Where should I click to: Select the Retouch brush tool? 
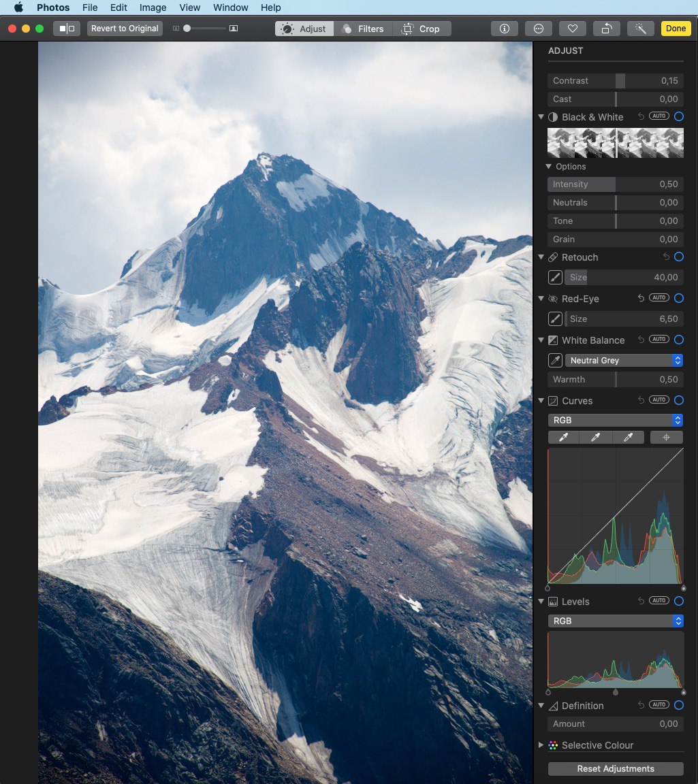556,278
